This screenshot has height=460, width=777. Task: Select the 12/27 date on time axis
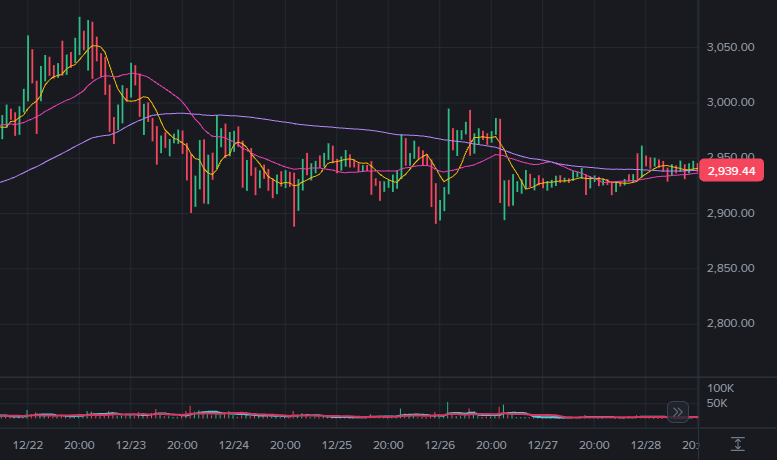(543, 444)
